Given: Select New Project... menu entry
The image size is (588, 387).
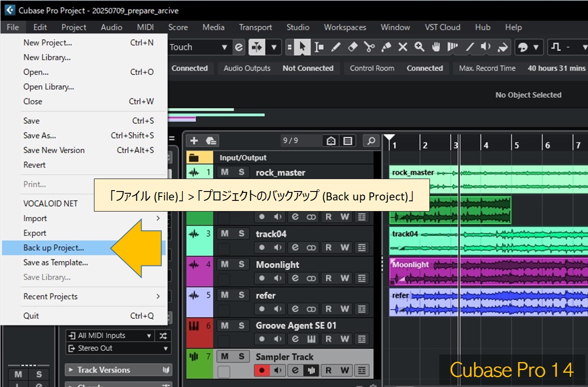Looking at the screenshot, I should [85, 43].
